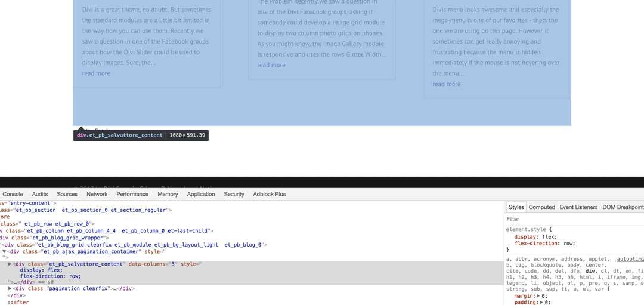644x305 pixels.
Task: Select the ::after pseudo-element row
Action: coord(252,303)
